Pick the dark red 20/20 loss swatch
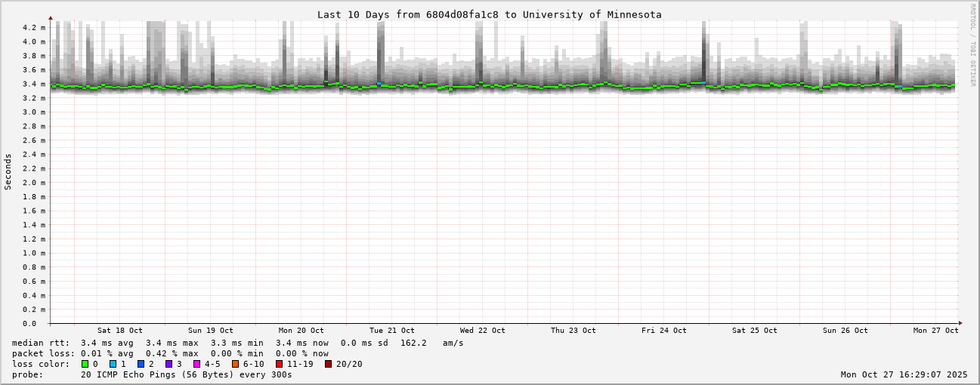 (329, 364)
